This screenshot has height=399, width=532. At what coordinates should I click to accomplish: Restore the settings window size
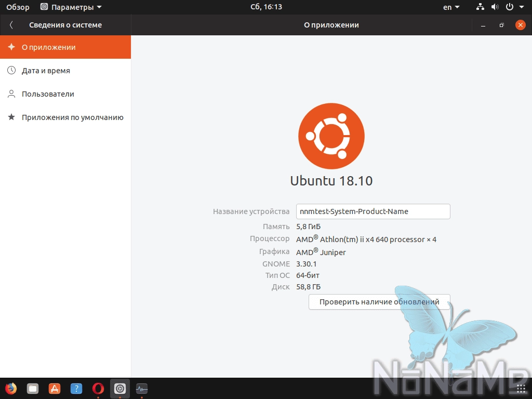point(502,25)
